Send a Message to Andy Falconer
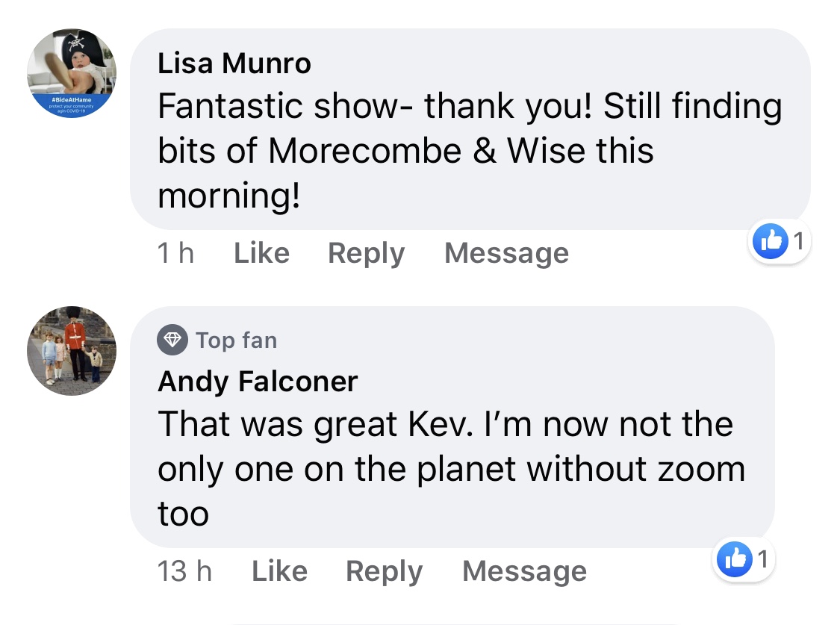This screenshot has width=840, height=625. pyautogui.click(x=524, y=571)
